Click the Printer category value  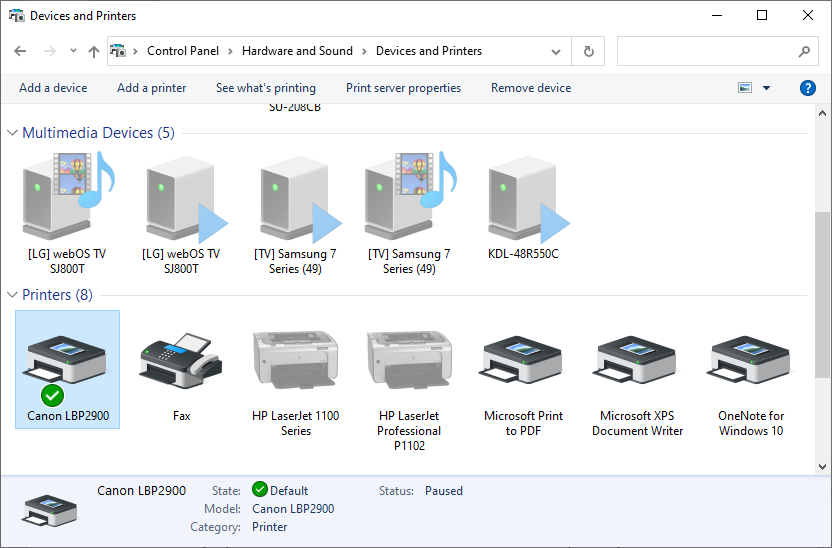coord(270,527)
